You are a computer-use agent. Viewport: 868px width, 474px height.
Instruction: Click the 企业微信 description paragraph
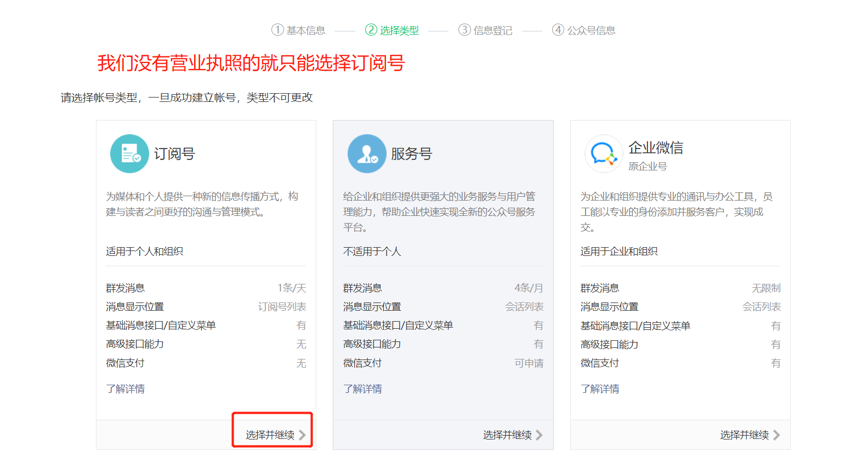point(677,212)
